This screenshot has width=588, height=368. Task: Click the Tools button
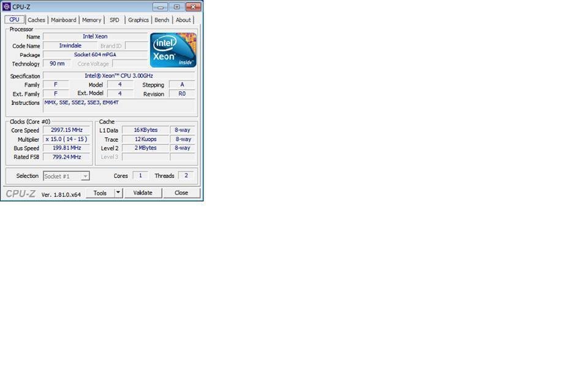pyautogui.click(x=100, y=193)
